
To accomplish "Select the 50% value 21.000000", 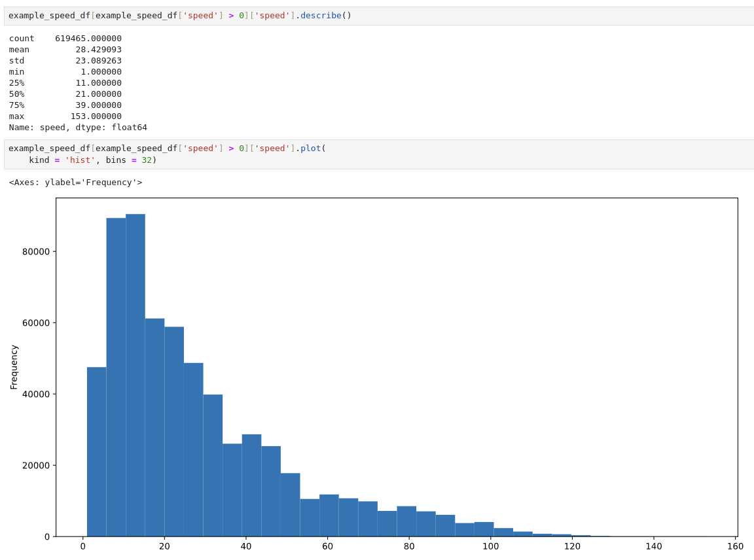I will point(99,94).
